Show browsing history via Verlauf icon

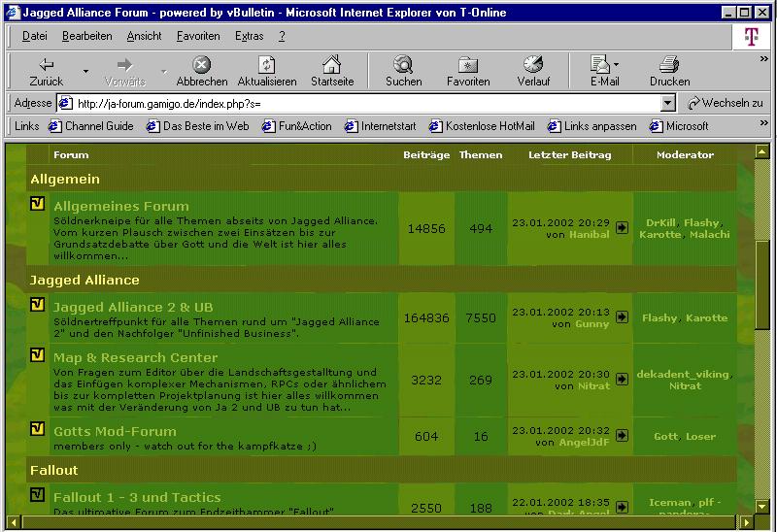click(x=533, y=65)
